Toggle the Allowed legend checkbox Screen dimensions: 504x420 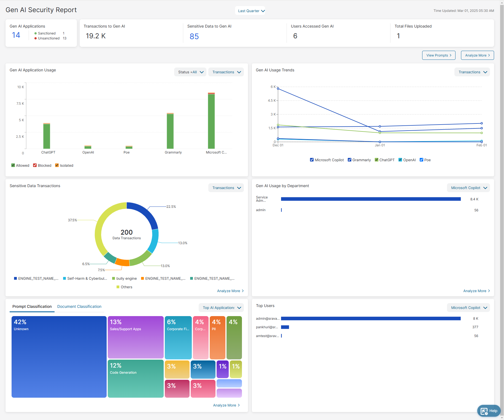13,165
